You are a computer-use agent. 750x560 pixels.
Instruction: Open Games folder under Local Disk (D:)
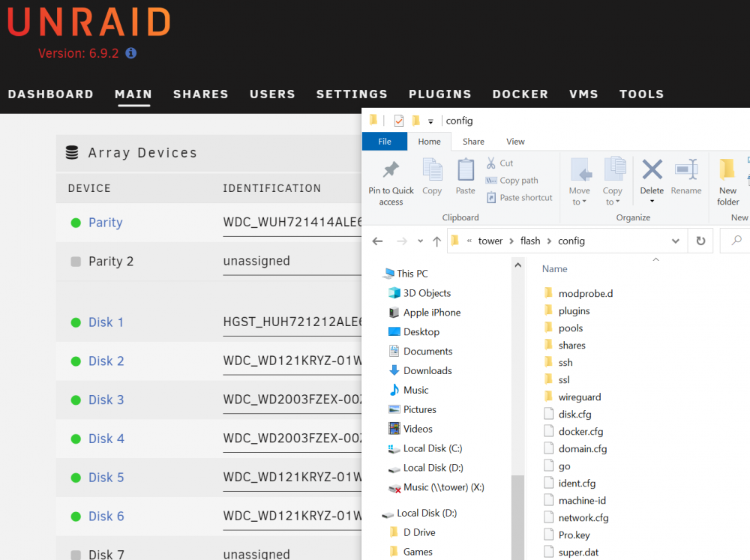[411, 552]
